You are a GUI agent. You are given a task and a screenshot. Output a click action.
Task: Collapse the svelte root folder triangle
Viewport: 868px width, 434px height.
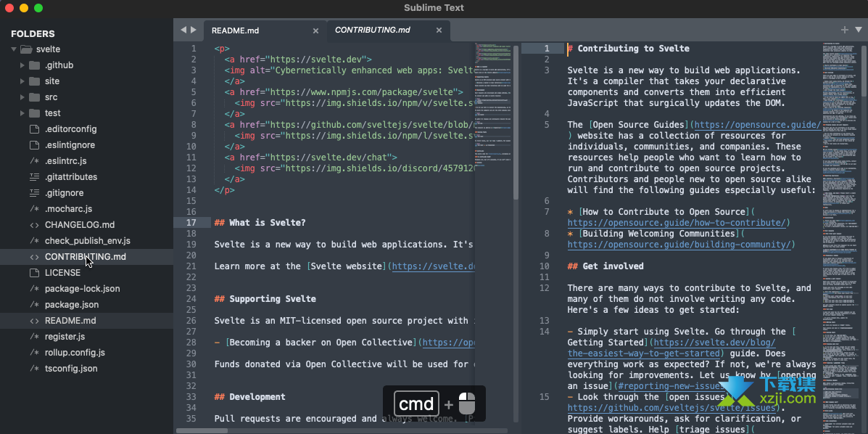click(14, 49)
